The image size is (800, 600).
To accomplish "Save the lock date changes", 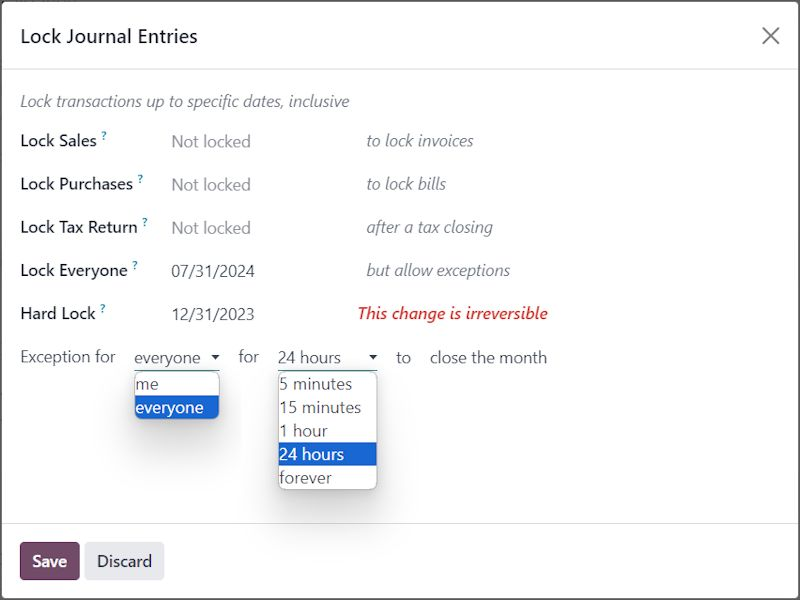I will 49,561.
